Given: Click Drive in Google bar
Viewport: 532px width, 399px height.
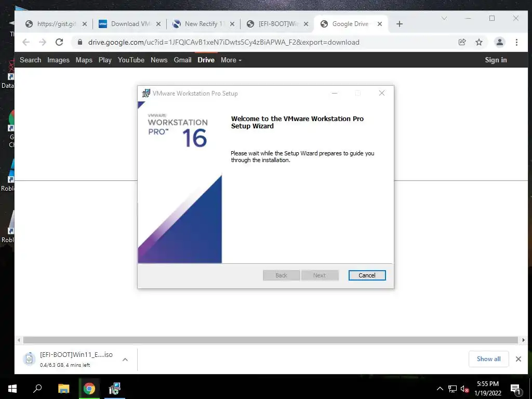Looking at the screenshot, I should pyautogui.click(x=206, y=60).
